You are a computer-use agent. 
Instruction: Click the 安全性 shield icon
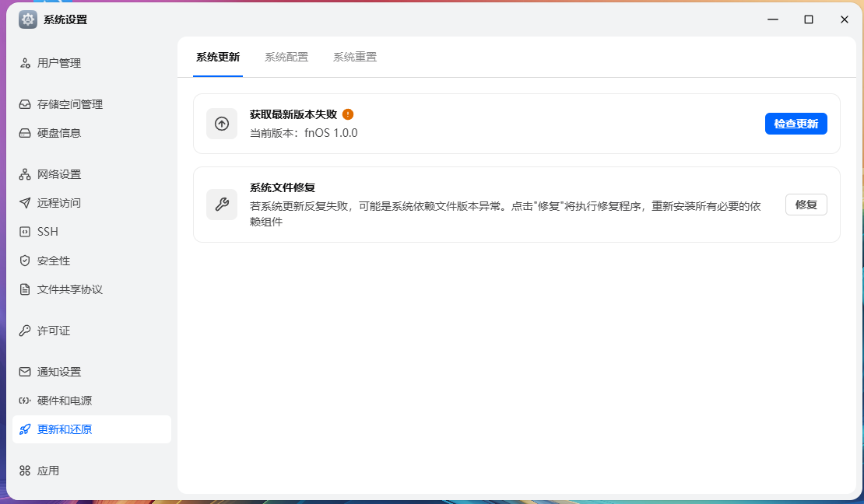pos(25,261)
